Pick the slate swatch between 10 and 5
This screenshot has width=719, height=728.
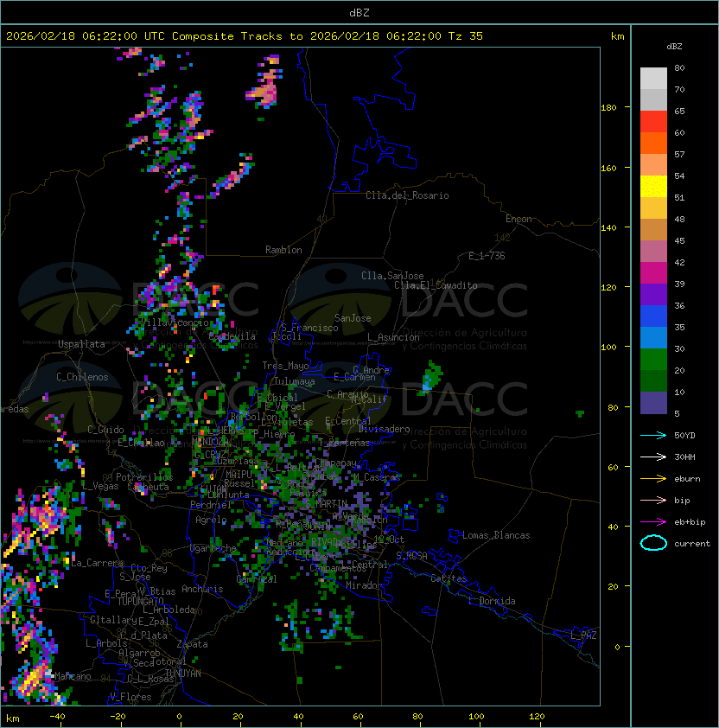click(x=653, y=403)
